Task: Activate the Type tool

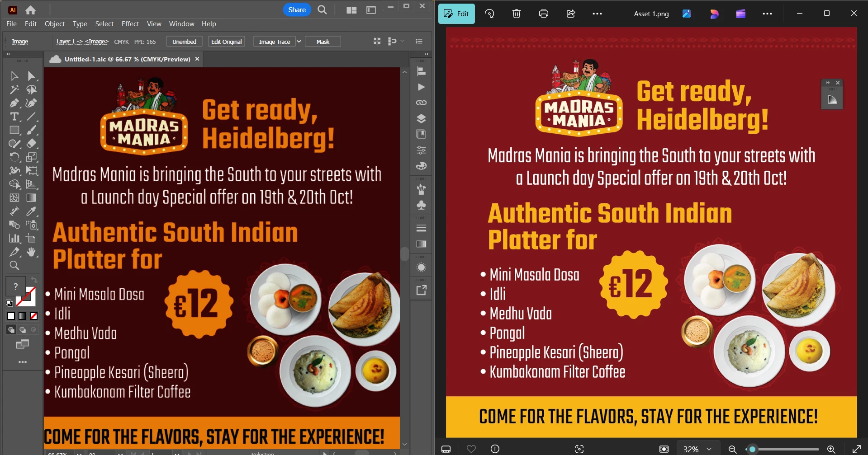Action: point(14,117)
